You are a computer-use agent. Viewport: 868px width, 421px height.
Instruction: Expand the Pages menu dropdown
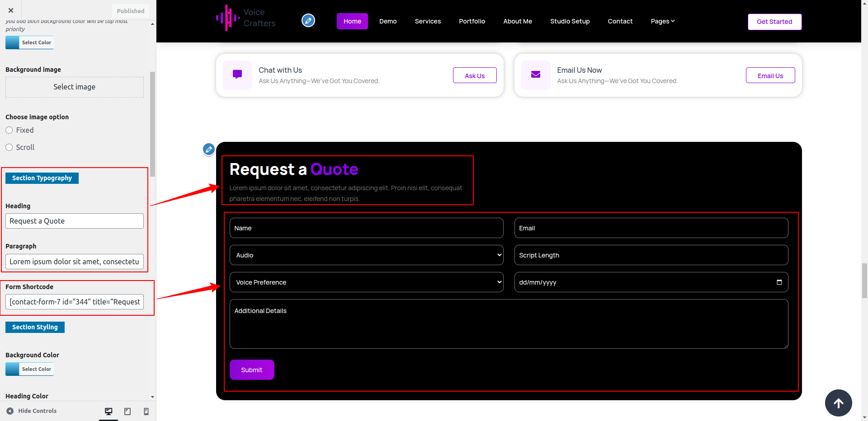pyautogui.click(x=662, y=21)
